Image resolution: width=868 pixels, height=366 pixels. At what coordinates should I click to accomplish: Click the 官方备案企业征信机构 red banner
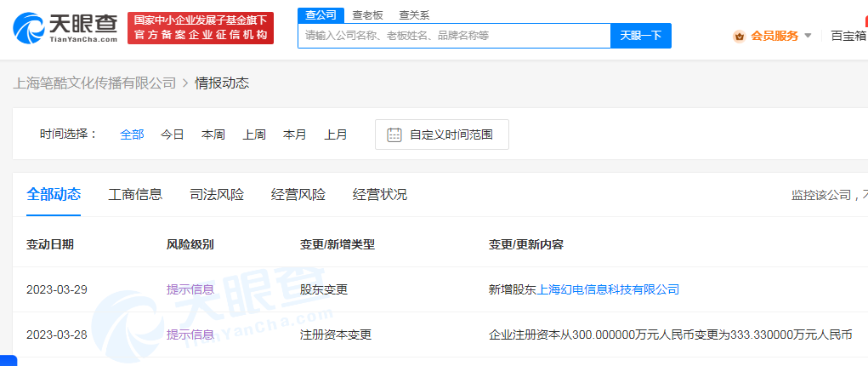tap(201, 28)
